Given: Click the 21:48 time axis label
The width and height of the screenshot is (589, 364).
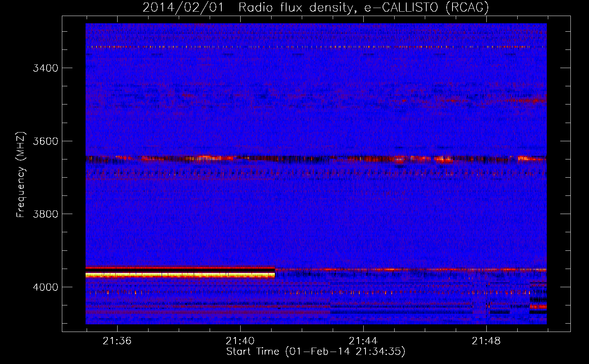Looking at the screenshot, I should point(486,341).
